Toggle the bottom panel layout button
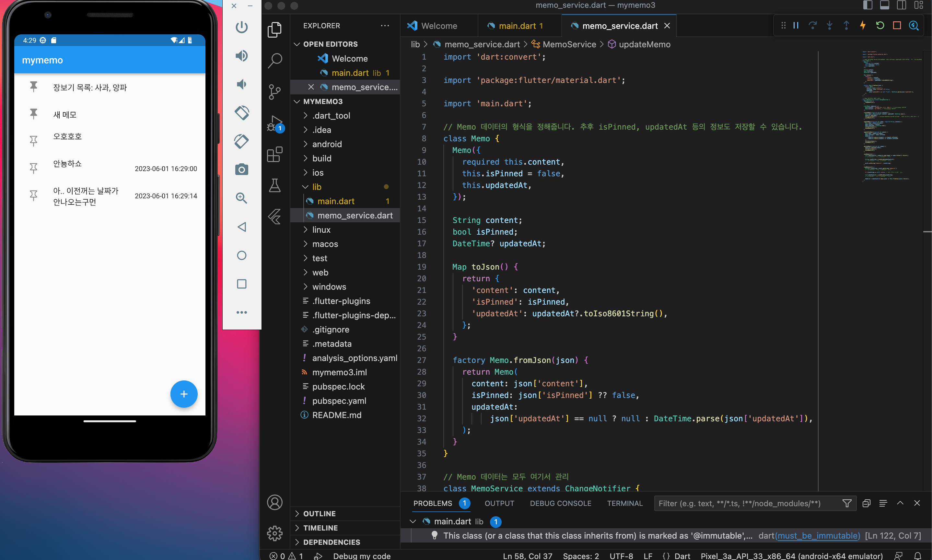The height and width of the screenshot is (560, 932). tap(884, 5)
